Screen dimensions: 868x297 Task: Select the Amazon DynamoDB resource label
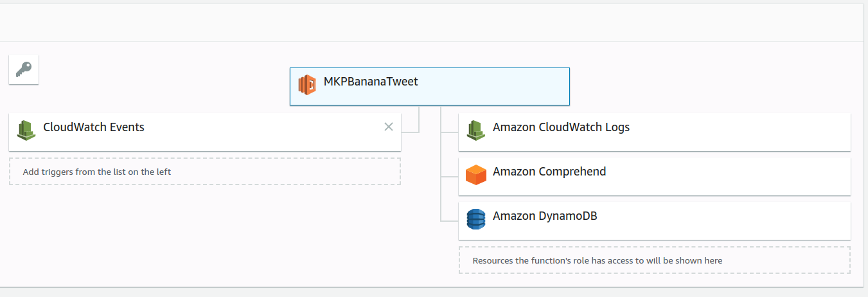(545, 216)
